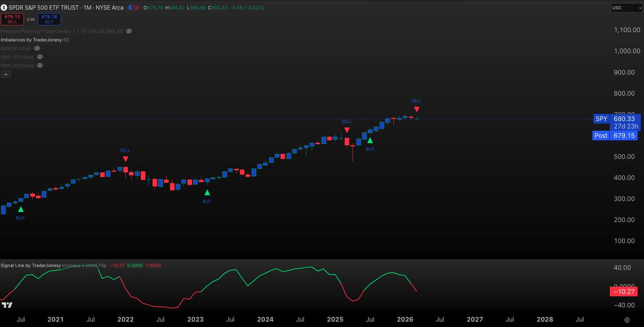Click the 1,100.00 price axis label

[x=627, y=30]
